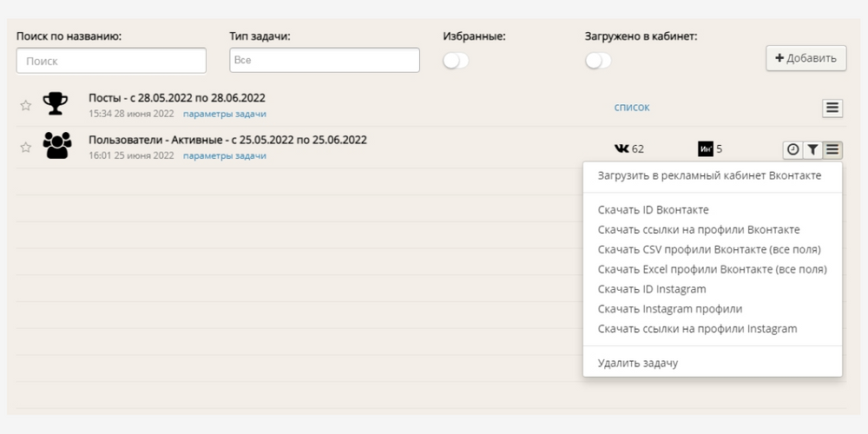The width and height of the screenshot is (868, 434).
Task: Open the список link for Посты
Action: (631, 108)
